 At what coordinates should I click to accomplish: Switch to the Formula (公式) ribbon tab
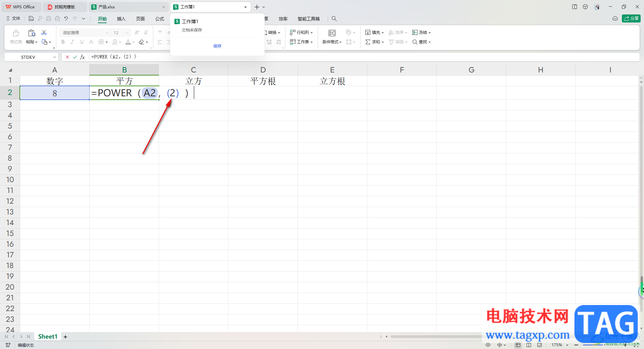[160, 19]
